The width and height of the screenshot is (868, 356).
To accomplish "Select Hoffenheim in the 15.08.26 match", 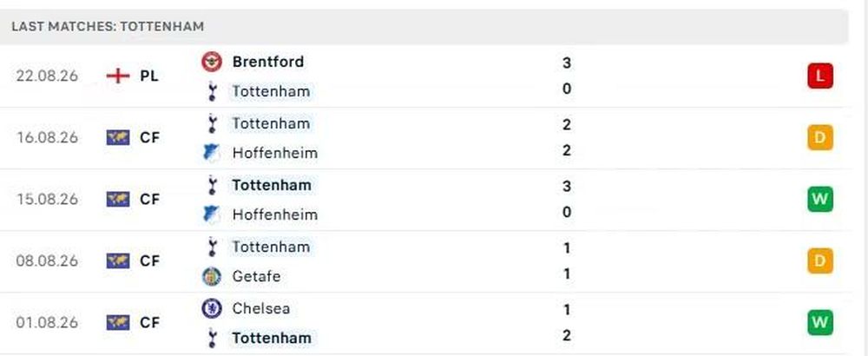I will point(274,214).
